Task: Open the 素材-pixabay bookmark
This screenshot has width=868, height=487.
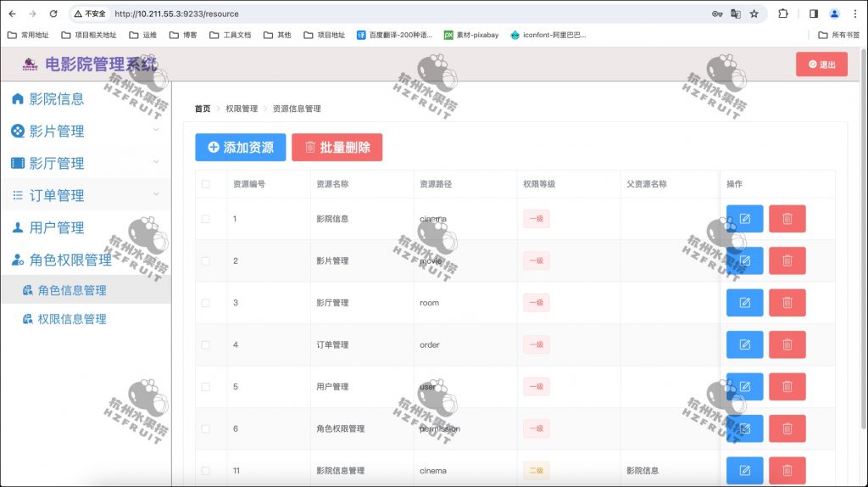Action: [x=471, y=35]
